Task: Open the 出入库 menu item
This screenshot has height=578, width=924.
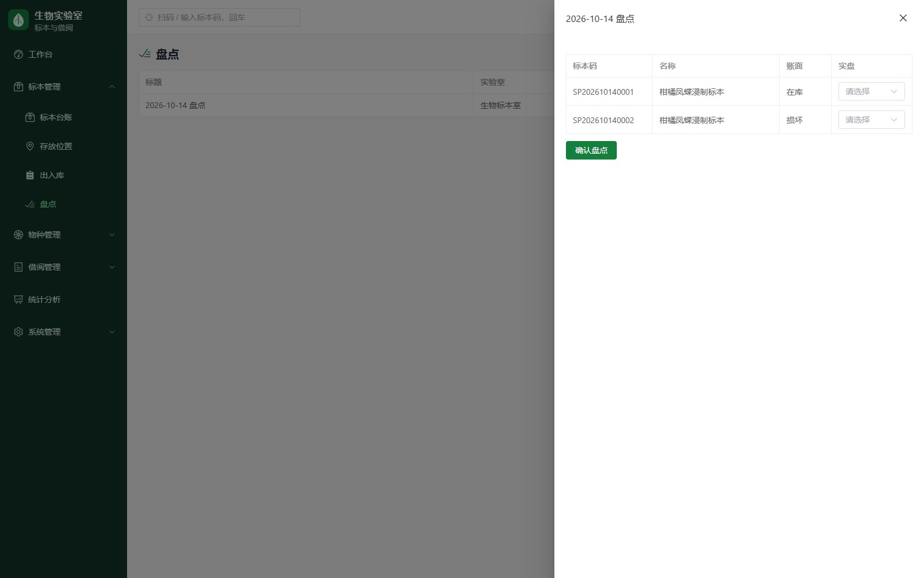Action: point(64,175)
